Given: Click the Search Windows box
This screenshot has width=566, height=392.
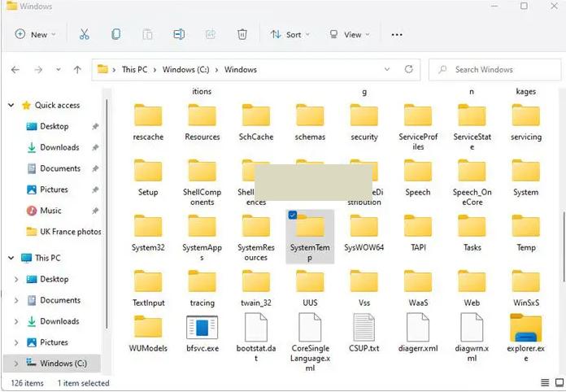Looking at the screenshot, I should click(x=494, y=70).
